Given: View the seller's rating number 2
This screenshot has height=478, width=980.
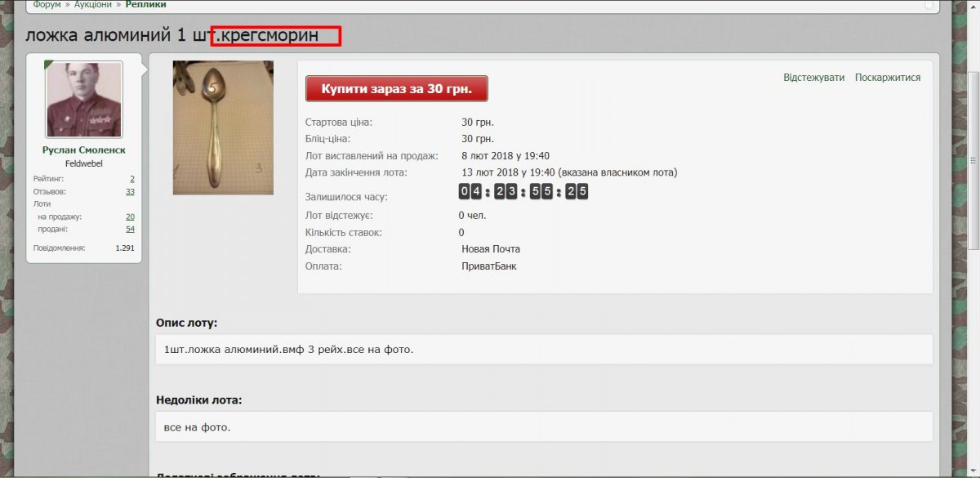Looking at the screenshot, I should (131, 178).
